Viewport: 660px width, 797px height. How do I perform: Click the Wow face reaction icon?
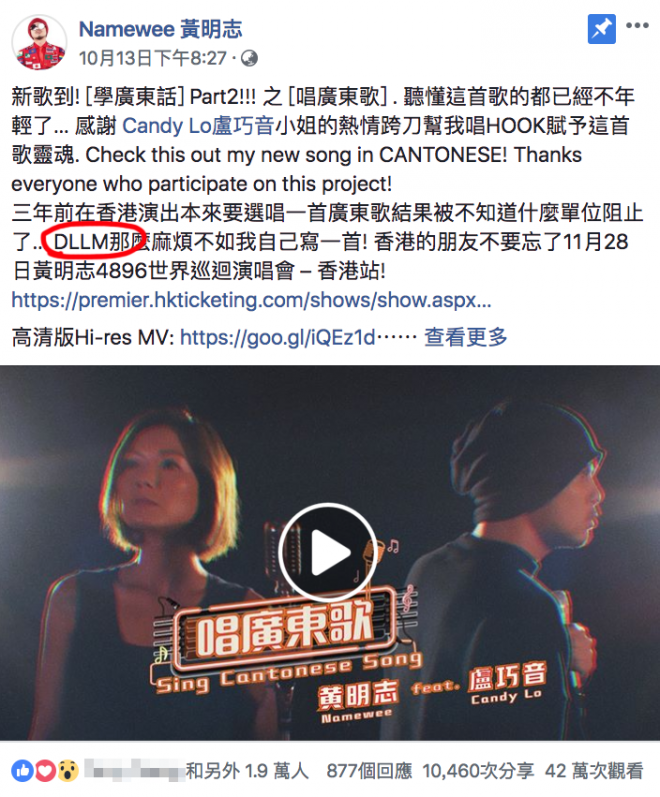pyautogui.click(x=67, y=771)
